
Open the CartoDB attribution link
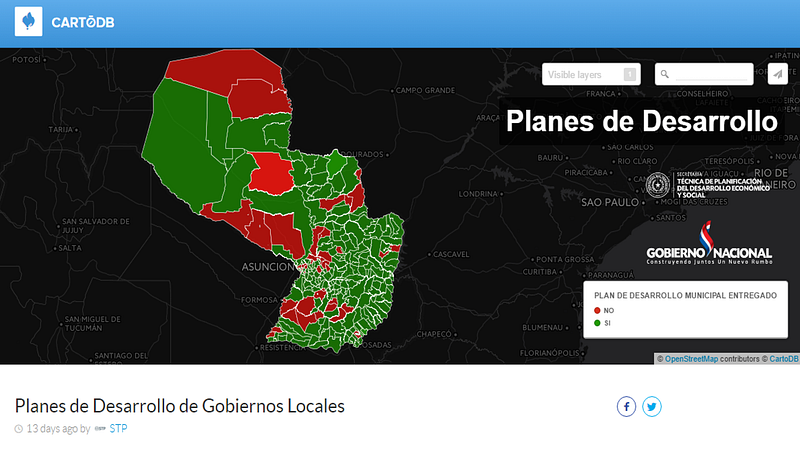pos(784,359)
